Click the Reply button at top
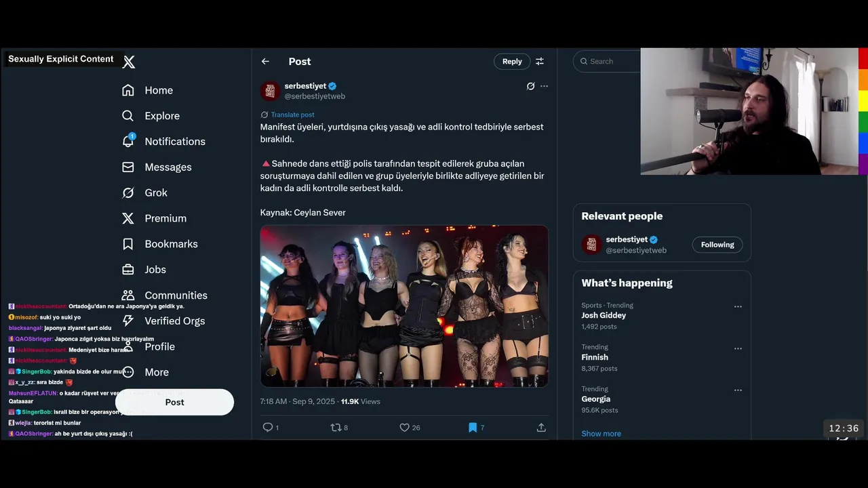Screen dimensions: 868x488 [512, 61]
